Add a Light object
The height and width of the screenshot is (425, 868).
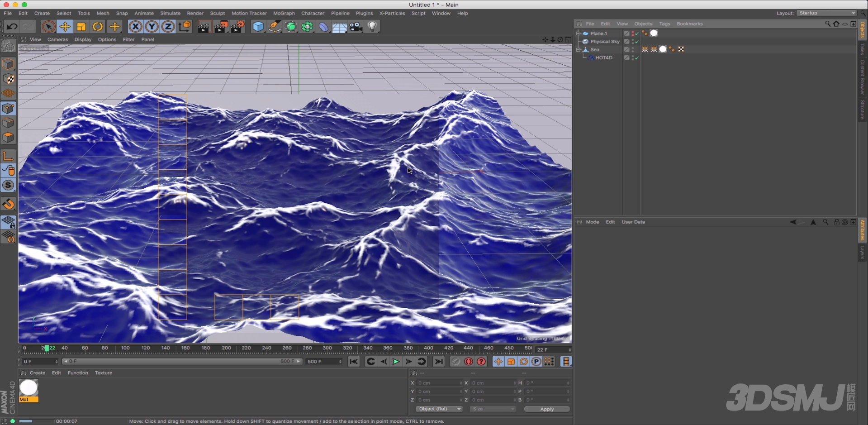(372, 27)
